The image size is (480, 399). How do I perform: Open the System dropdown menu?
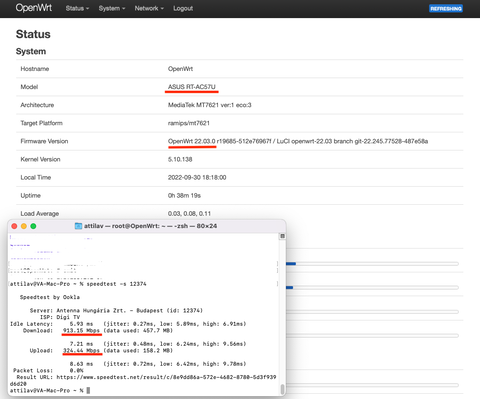coord(112,8)
